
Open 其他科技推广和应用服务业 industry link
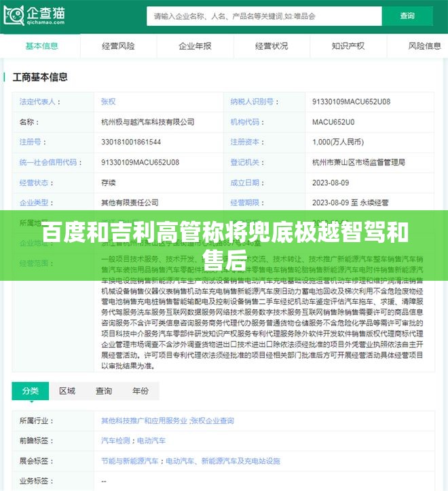click(144, 420)
